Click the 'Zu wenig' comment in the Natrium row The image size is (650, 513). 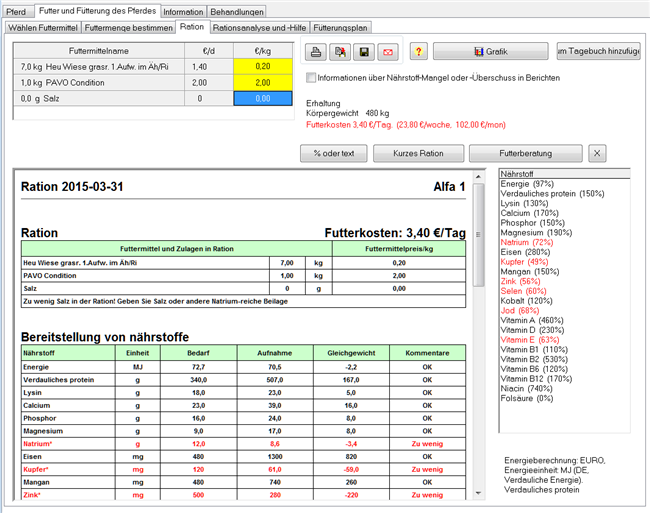tap(427, 444)
